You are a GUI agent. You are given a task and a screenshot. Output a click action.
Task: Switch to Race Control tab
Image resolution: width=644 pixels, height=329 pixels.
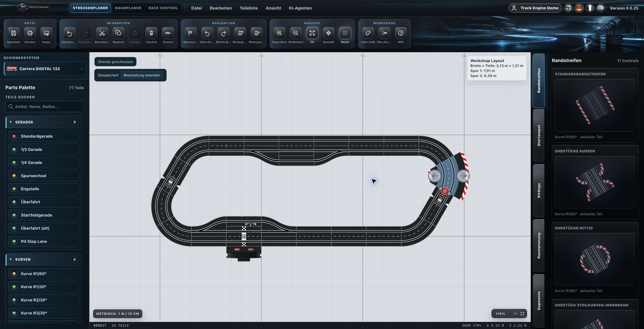(163, 8)
